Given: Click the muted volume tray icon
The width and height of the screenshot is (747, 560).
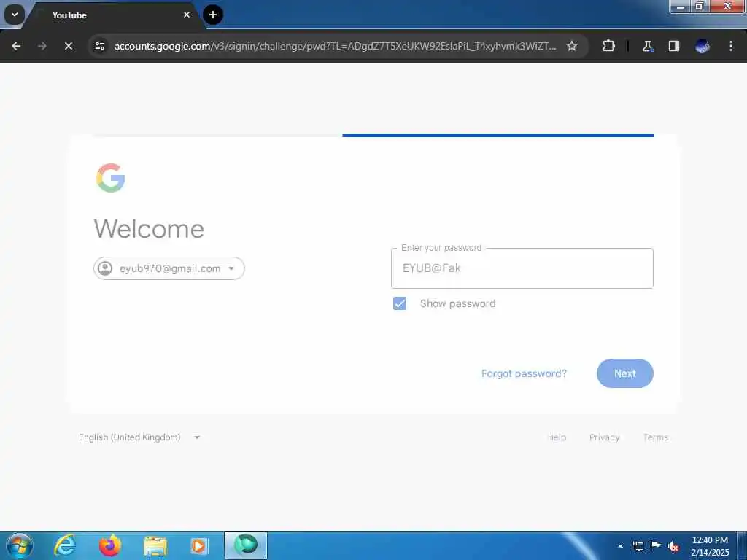Looking at the screenshot, I should pyautogui.click(x=673, y=546).
